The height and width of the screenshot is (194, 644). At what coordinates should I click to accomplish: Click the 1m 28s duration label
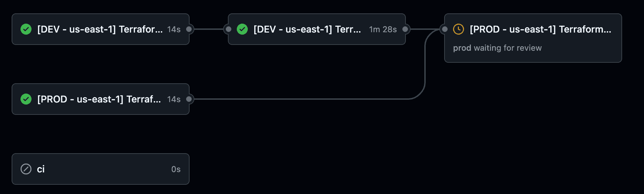[383, 30]
